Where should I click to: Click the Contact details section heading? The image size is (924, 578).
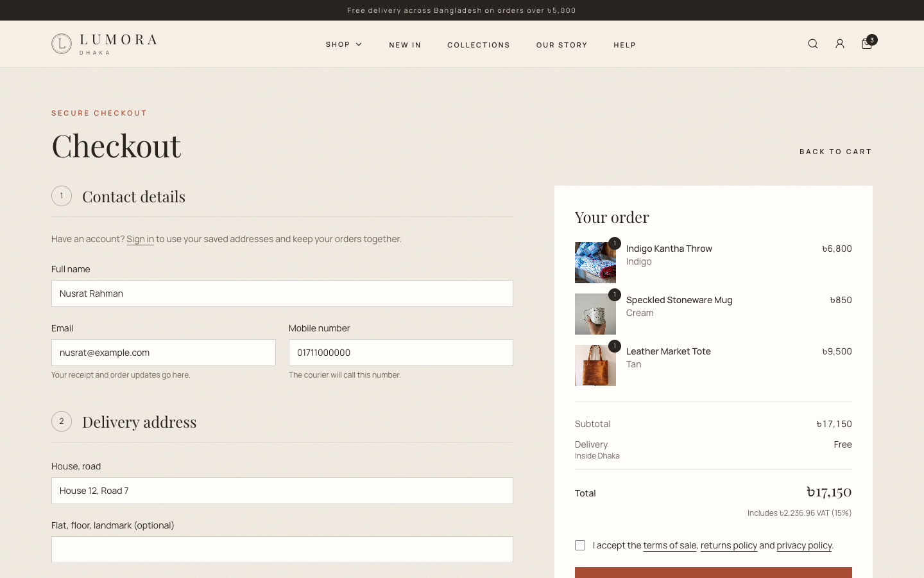[x=133, y=196]
